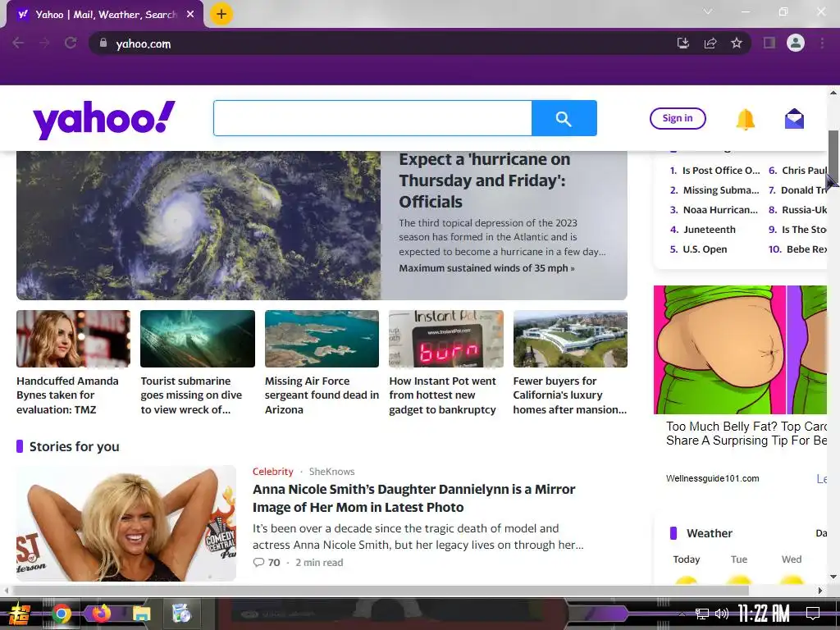
Task: Click the site padlock icon
Action: click(x=103, y=43)
